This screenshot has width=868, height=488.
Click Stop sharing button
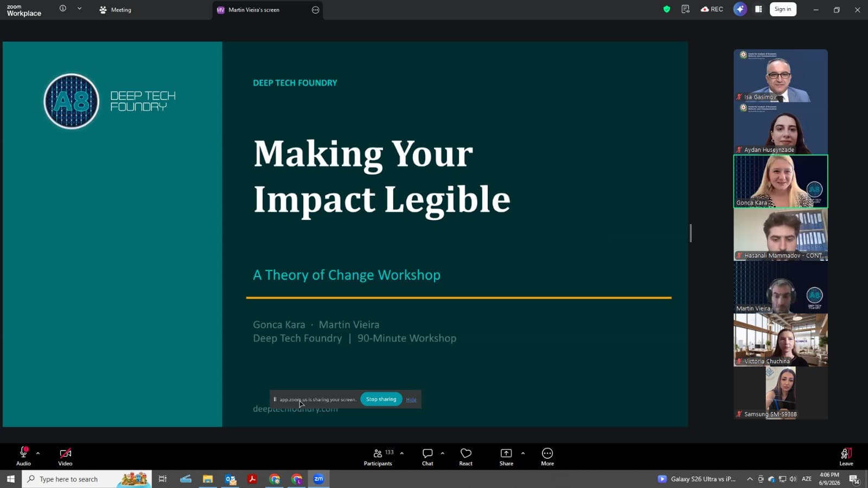click(381, 399)
